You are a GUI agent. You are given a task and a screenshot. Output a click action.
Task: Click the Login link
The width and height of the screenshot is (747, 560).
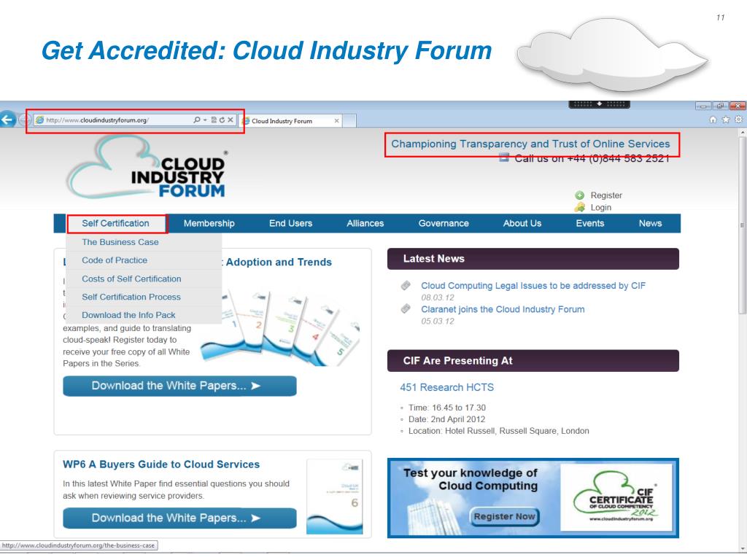point(601,207)
